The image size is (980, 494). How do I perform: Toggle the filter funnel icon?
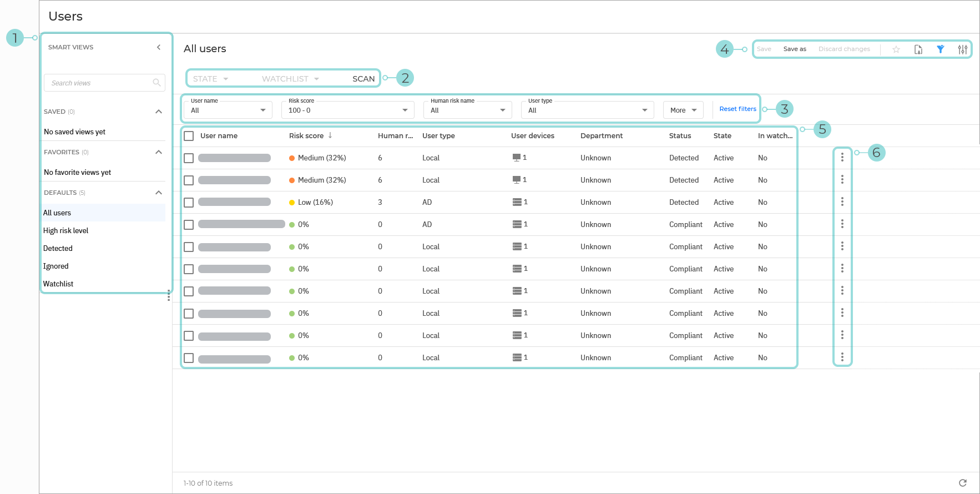(941, 49)
